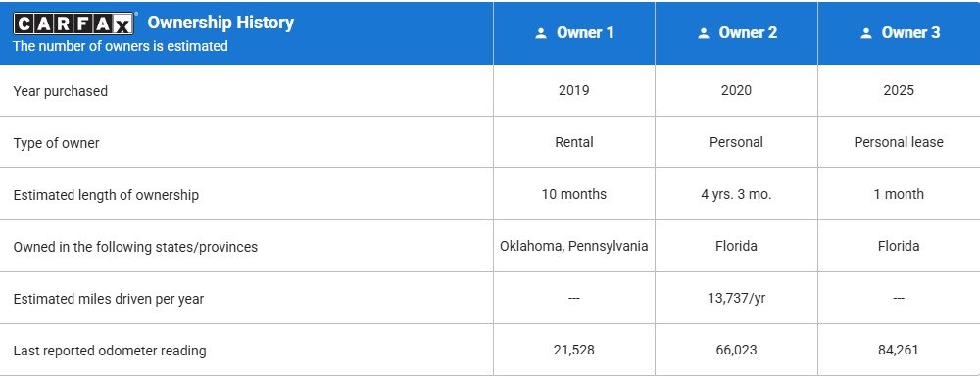Click the Year purchased row label

point(61,91)
